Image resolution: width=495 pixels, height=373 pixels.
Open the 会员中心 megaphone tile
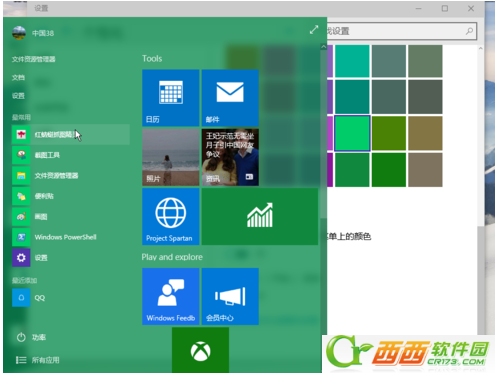[x=230, y=296]
